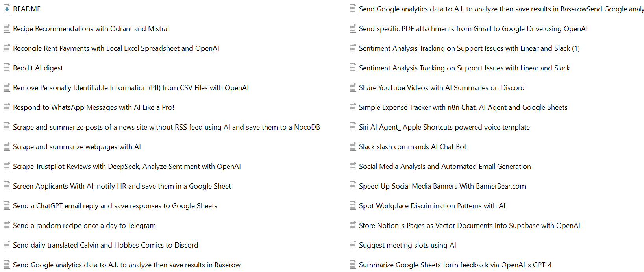Select Siri AI Agent Apple Shortcuts file

click(x=444, y=127)
